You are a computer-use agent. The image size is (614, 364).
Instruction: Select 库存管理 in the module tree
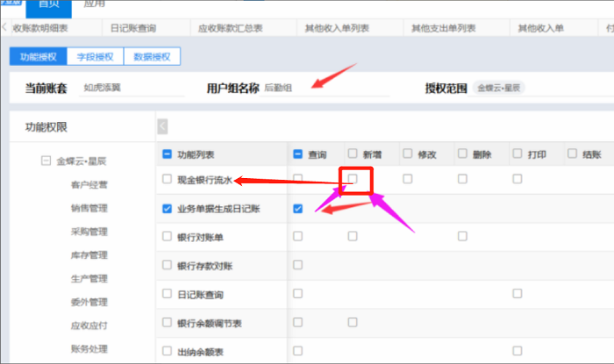tap(89, 255)
